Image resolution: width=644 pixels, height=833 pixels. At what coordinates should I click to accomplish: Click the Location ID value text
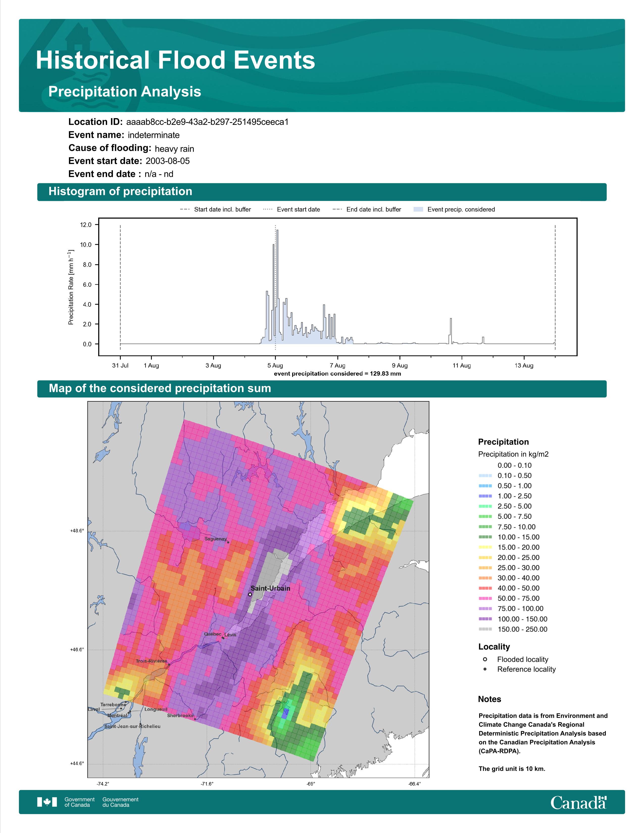(207, 122)
